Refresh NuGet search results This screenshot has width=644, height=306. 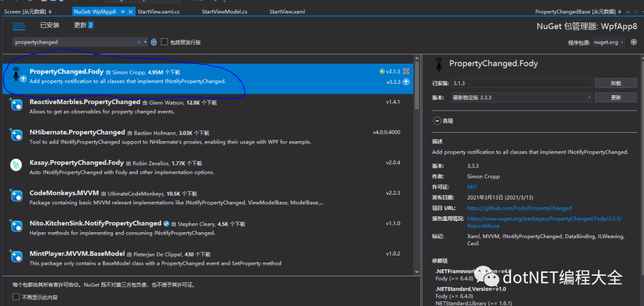pos(154,42)
